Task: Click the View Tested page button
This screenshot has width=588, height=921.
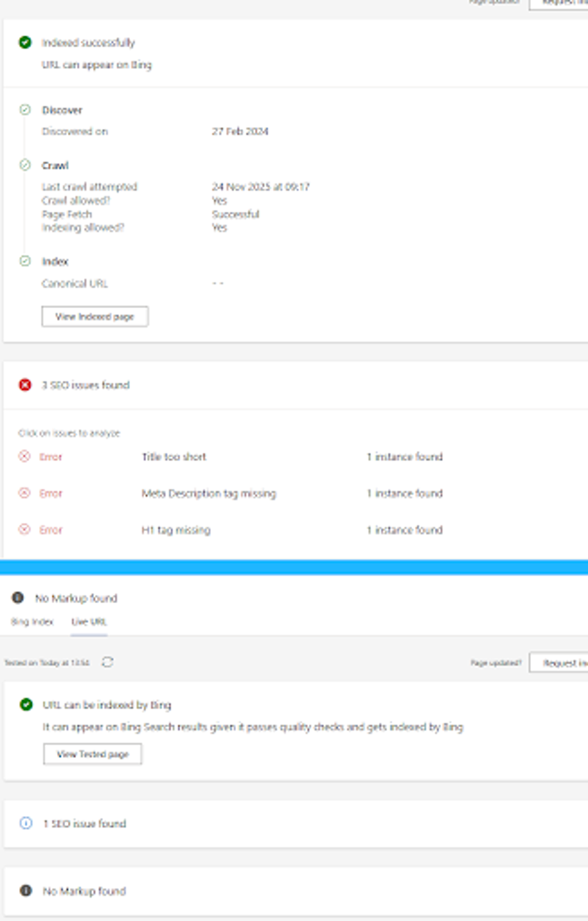Action: [x=93, y=753]
